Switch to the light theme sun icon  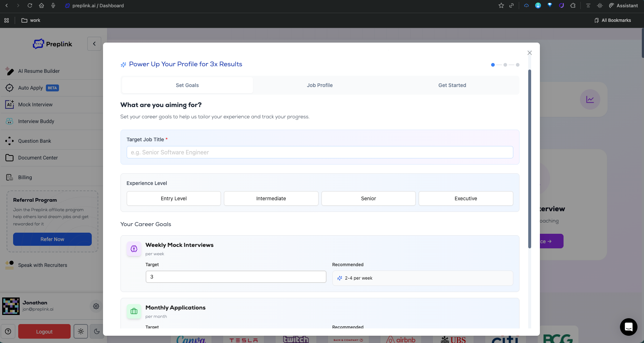click(x=81, y=331)
